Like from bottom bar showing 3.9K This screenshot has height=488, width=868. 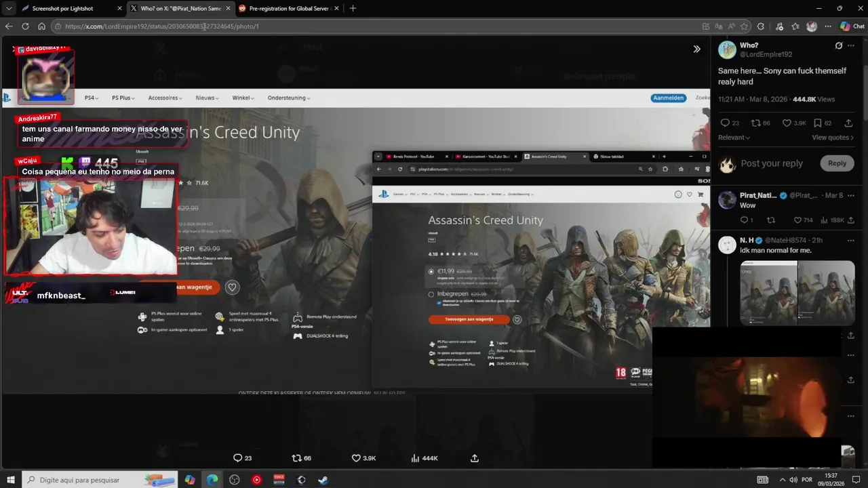coord(363,458)
